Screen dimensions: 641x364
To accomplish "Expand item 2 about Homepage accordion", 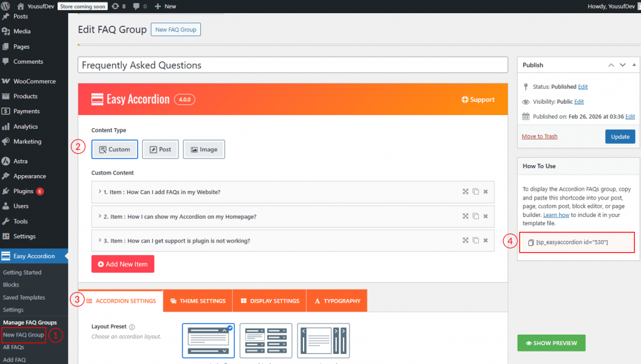I will [100, 216].
